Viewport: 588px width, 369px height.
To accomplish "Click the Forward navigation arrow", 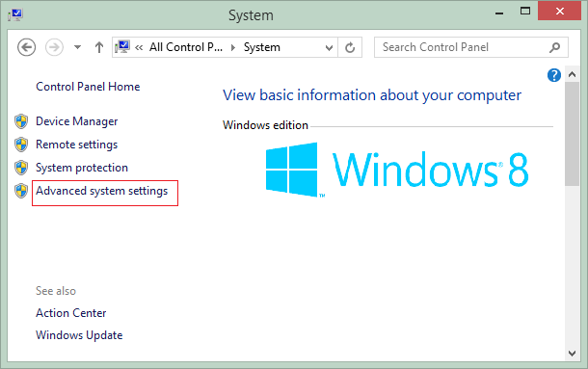I will (54, 47).
